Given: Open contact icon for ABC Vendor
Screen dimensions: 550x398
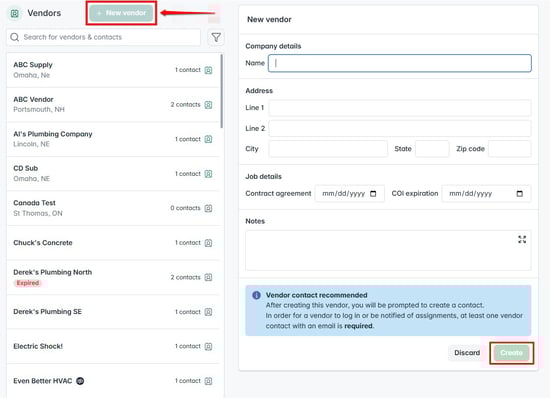Looking at the screenshot, I should tap(208, 105).
